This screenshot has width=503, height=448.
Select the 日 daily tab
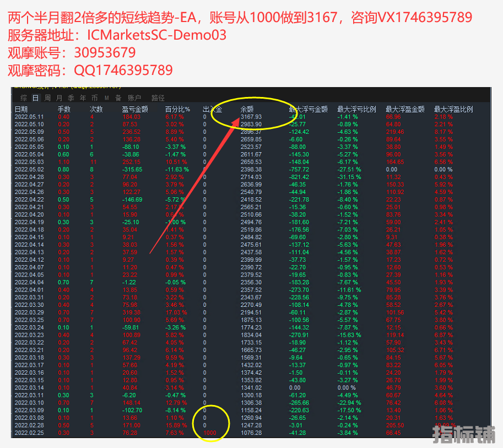(35, 98)
